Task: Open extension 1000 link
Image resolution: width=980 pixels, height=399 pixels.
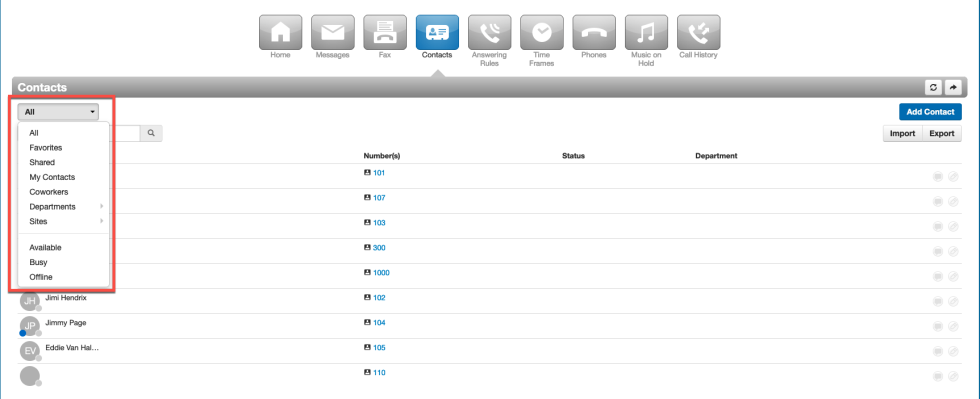Action: pos(381,273)
